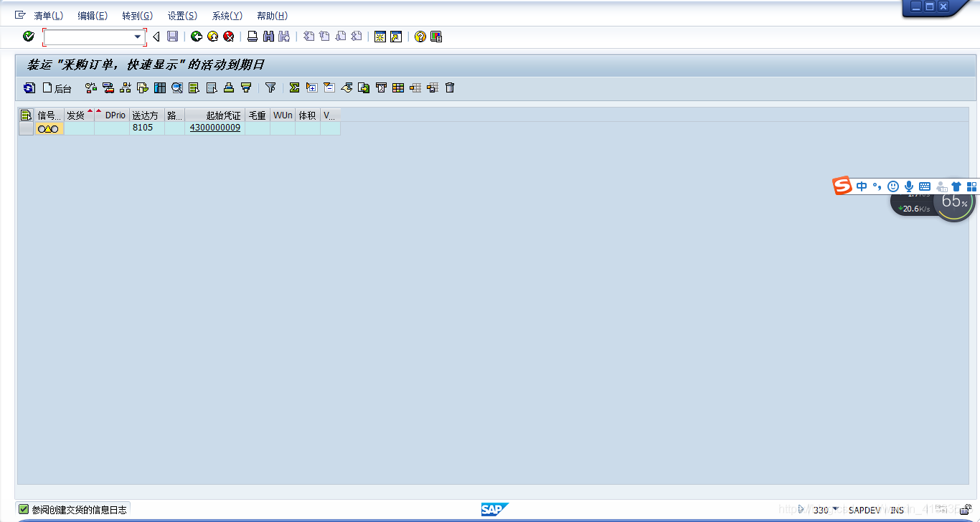The width and height of the screenshot is (980, 522).
Task: Open the 编辑(E) menu
Action: point(93,16)
